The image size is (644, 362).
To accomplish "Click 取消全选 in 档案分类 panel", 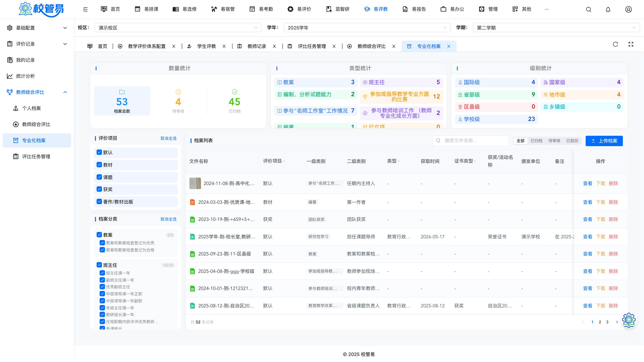I will coord(169,219).
